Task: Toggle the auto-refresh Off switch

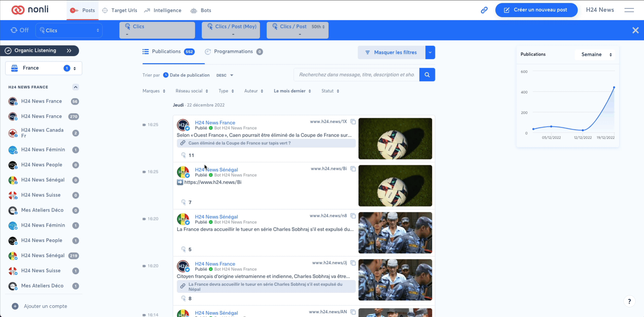Action: tap(19, 30)
